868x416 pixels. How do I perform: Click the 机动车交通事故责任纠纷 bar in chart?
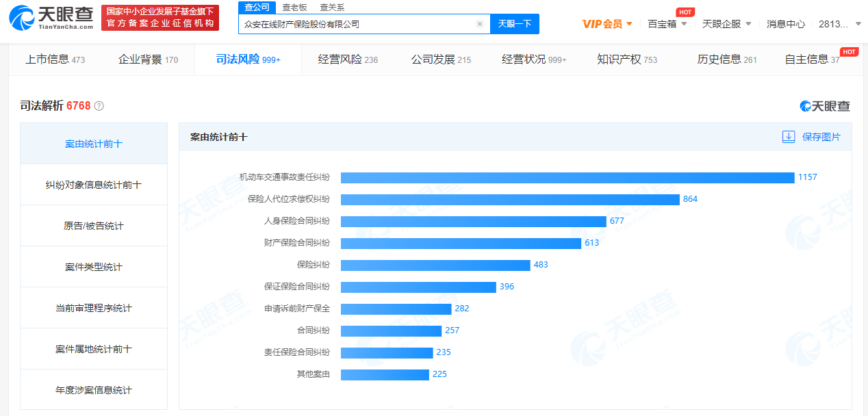coord(567,177)
